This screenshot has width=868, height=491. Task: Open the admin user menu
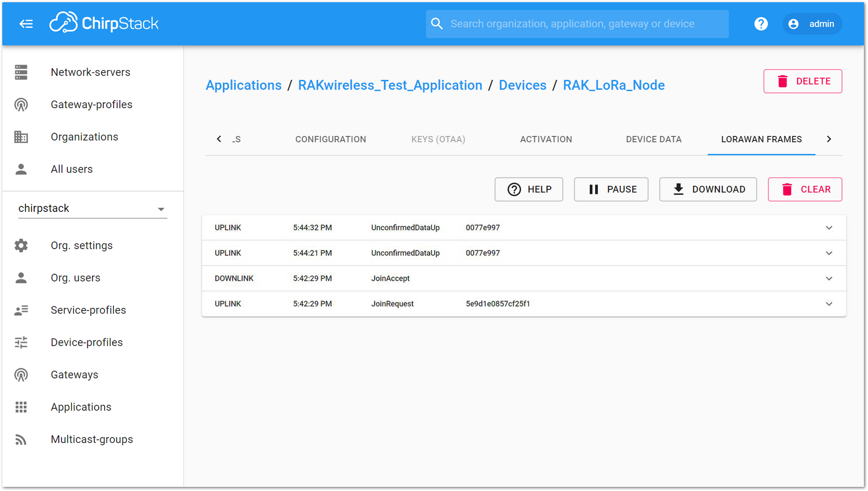[x=813, y=24]
